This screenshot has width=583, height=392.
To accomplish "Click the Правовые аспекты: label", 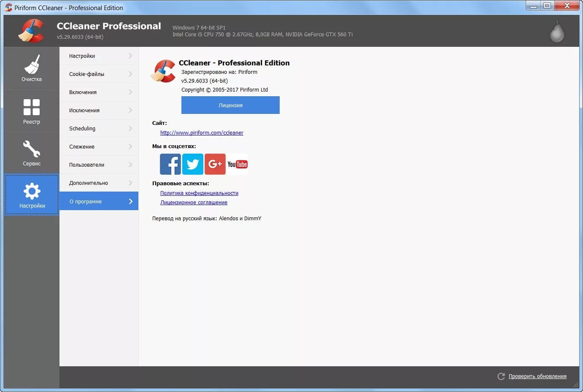I will point(181,184).
